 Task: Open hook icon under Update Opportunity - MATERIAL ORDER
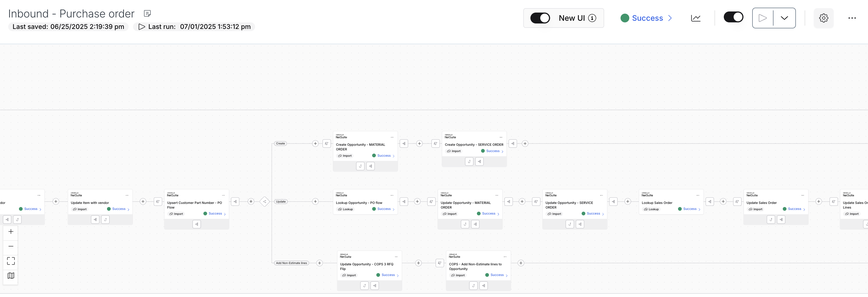[x=465, y=224]
